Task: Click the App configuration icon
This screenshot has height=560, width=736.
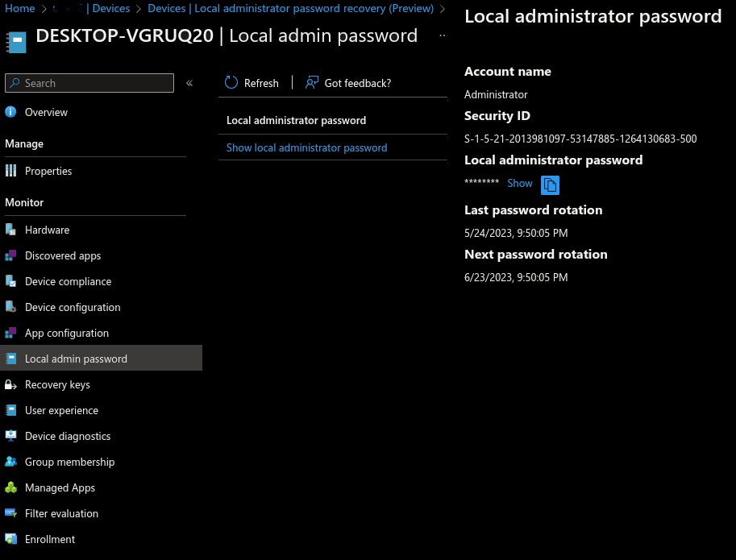Action: click(x=10, y=333)
